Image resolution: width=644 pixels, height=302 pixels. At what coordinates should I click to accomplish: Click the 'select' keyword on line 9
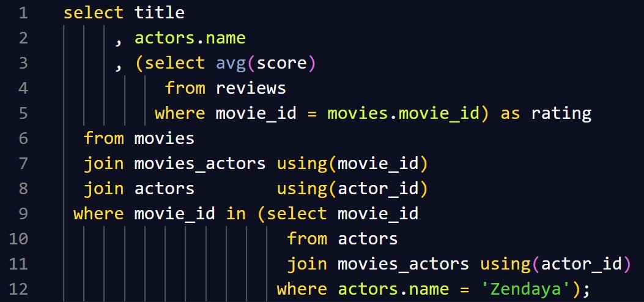tap(297, 214)
